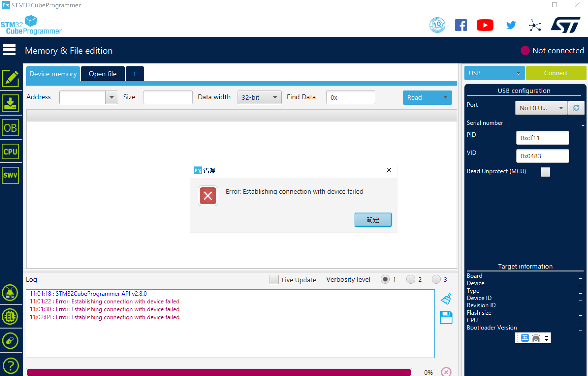
Task: Click the BETA bug icon
Action: (10, 293)
